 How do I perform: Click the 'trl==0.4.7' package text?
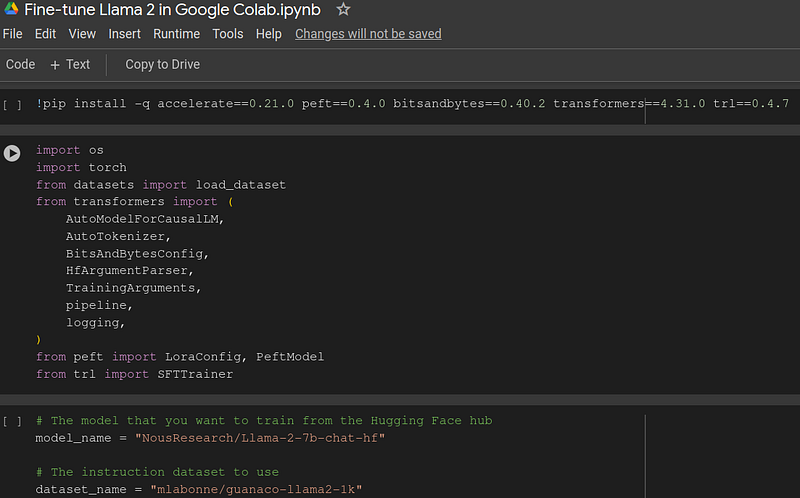click(751, 104)
